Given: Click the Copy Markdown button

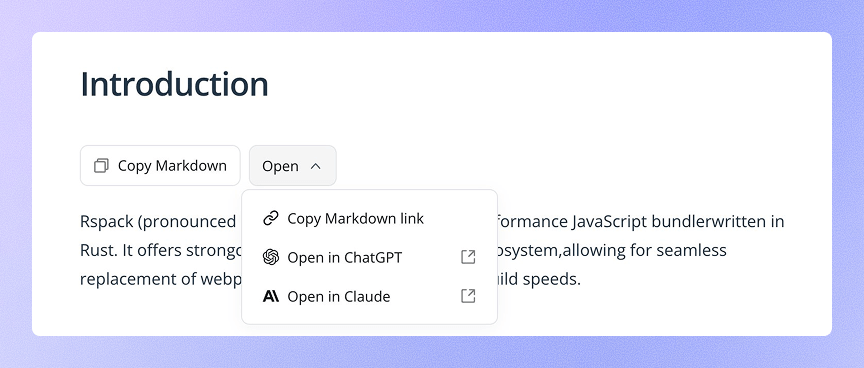Looking at the screenshot, I should pos(160,165).
